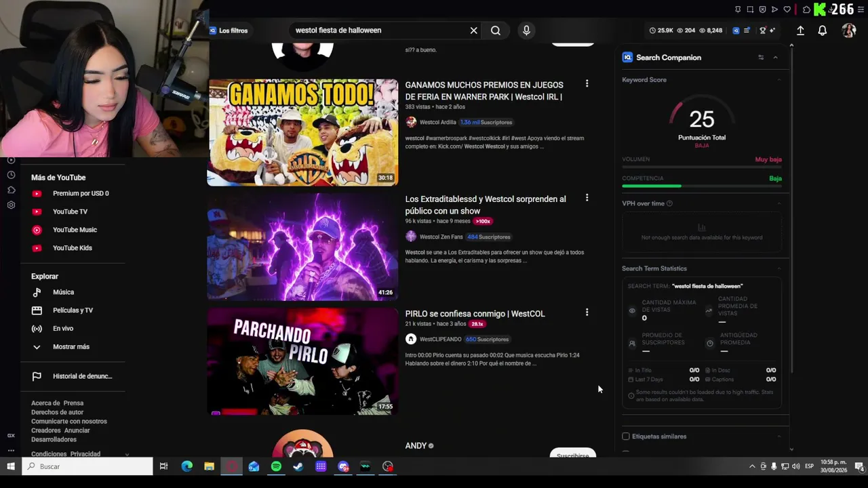This screenshot has height=488, width=868.
Task: Play the GANAMOS TODO thumbnail video
Action: pos(302,132)
